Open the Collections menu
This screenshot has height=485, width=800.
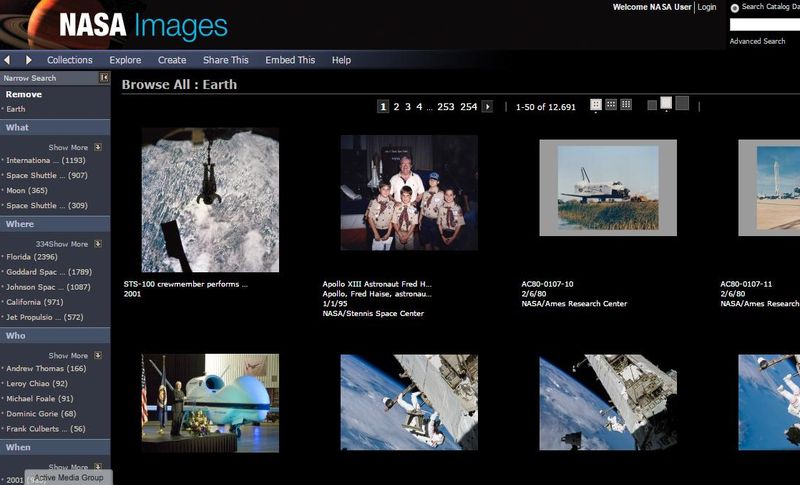[70, 60]
